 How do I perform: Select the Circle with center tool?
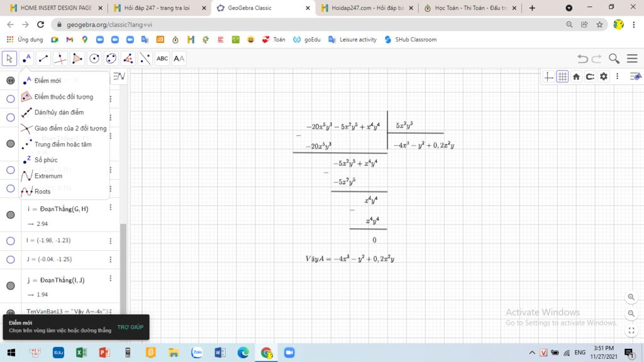[x=94, y=58]
